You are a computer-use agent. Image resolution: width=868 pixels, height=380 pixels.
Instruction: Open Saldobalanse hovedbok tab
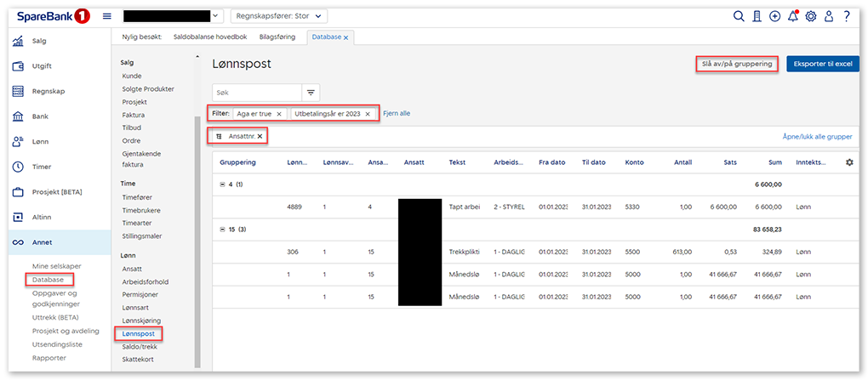coord(208,37)
